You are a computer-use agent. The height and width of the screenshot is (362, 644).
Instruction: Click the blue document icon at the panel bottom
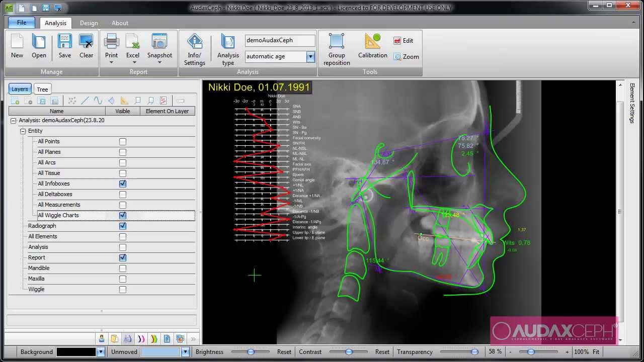pyautogui.click(x=167, y=339)
